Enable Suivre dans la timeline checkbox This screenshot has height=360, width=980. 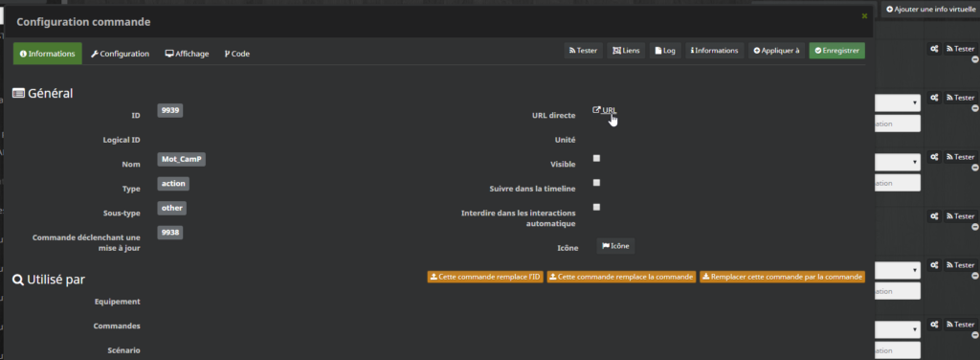pos(596,183)
